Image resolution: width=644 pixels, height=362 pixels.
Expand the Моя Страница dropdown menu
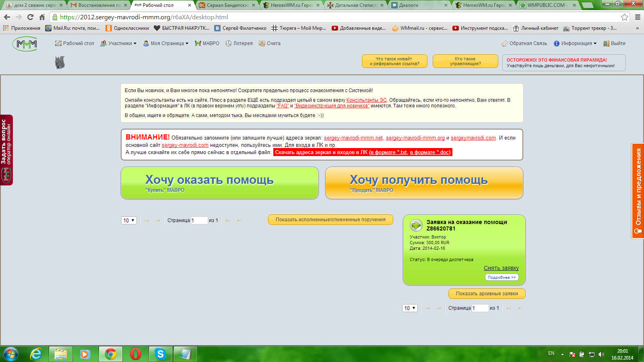pyautogui.click(x=166, y=43)
